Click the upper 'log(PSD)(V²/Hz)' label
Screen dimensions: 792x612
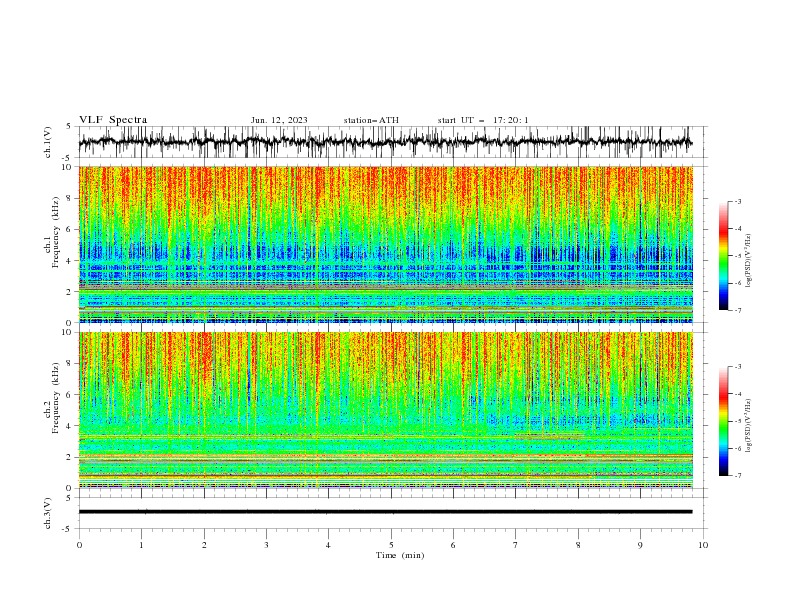tap(749, 261)
